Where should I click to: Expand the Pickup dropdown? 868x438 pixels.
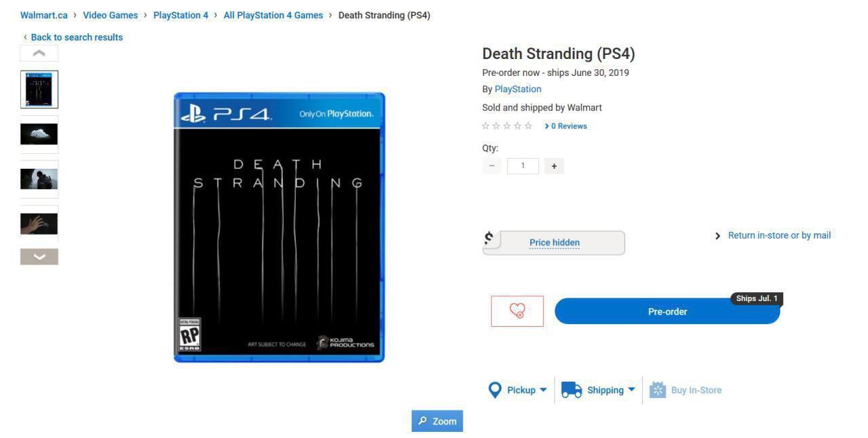click(542, 390)
